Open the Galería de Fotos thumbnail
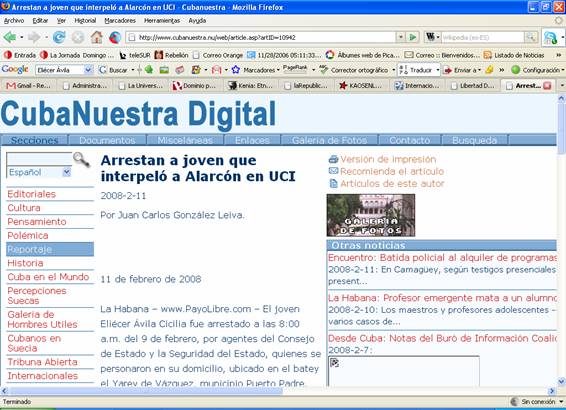Image resolution: width=566 pixels, height=410 pixels. pos(371,215)
